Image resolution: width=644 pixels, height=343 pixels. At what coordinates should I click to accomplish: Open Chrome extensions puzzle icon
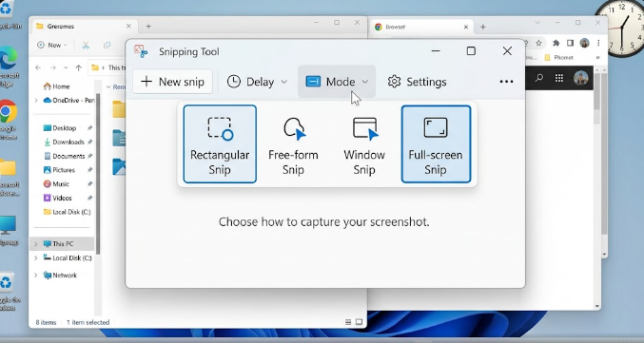[556, 43]
